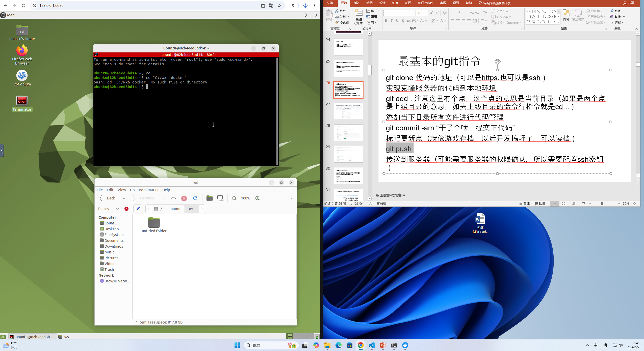644x351 pixels.
Task: Expand file manager toolbar overflow chevron
Action: pos(291,198)
